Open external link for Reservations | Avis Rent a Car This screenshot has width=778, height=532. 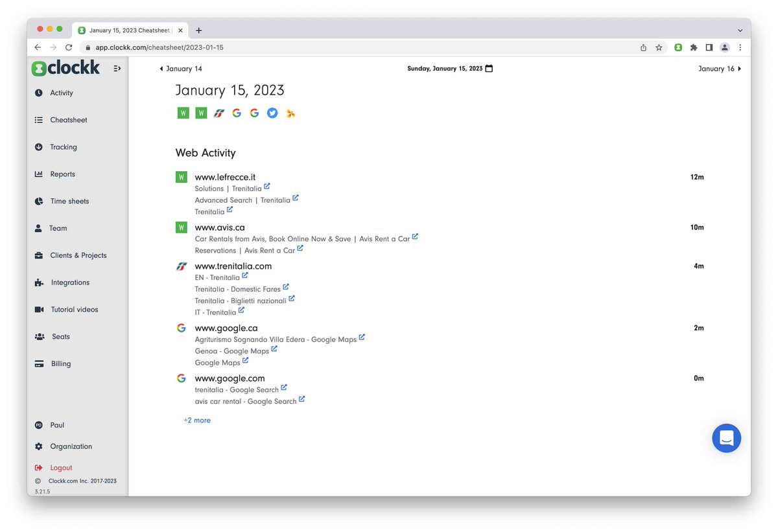point(300,249)
